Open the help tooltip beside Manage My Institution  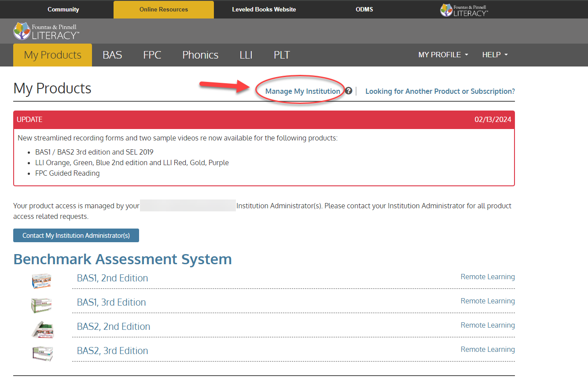click(349, 90)
